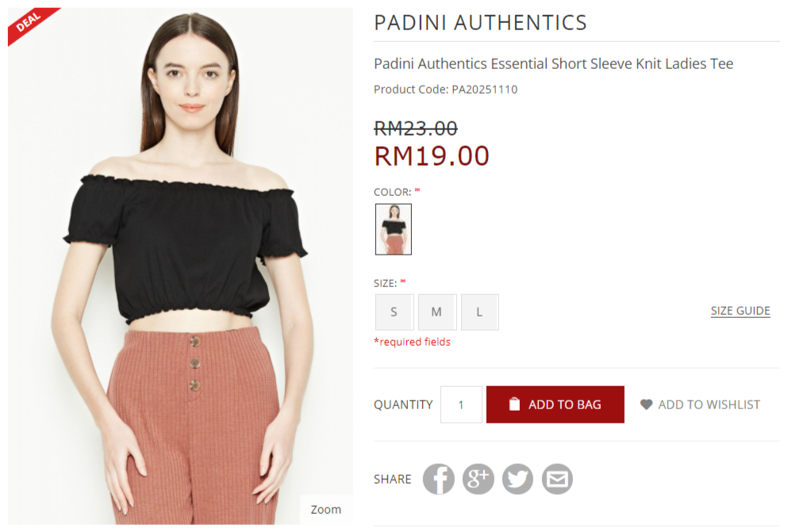
Task: Click the RM19.00 sale price
Action: [x=432, y=155]
